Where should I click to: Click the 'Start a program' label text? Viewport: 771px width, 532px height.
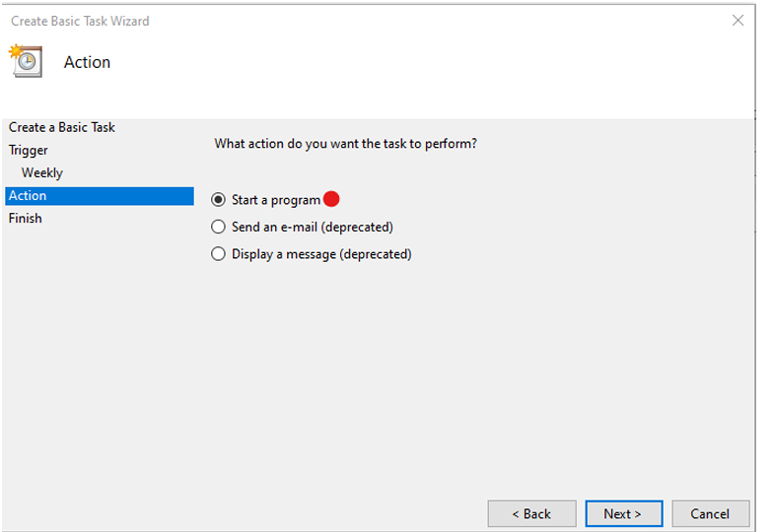coord(276,200)
